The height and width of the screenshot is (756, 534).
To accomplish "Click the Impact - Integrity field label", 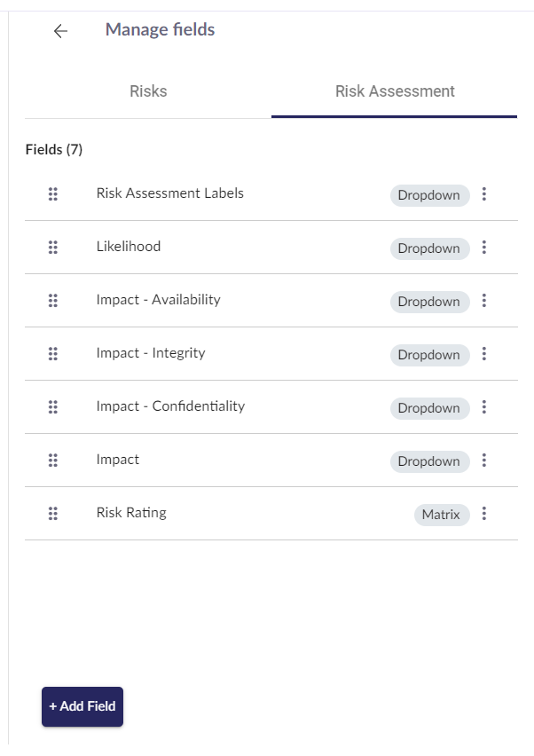I will [x=151, y=353].
